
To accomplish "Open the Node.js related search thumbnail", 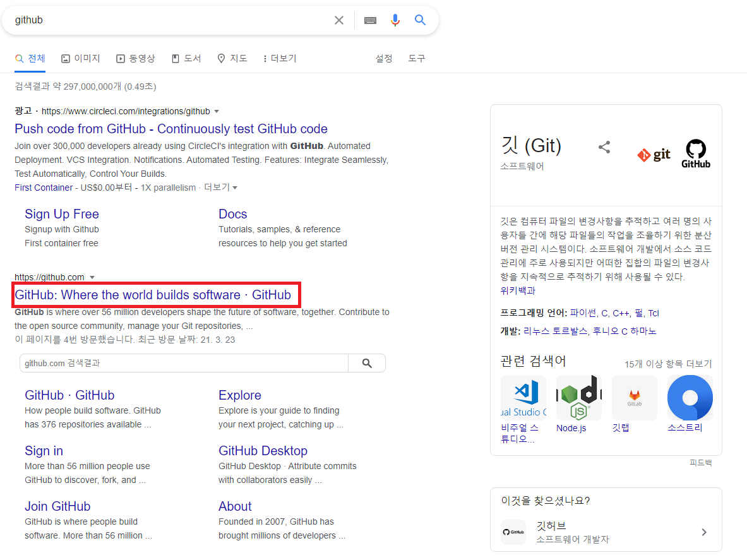I will point(579,398).
